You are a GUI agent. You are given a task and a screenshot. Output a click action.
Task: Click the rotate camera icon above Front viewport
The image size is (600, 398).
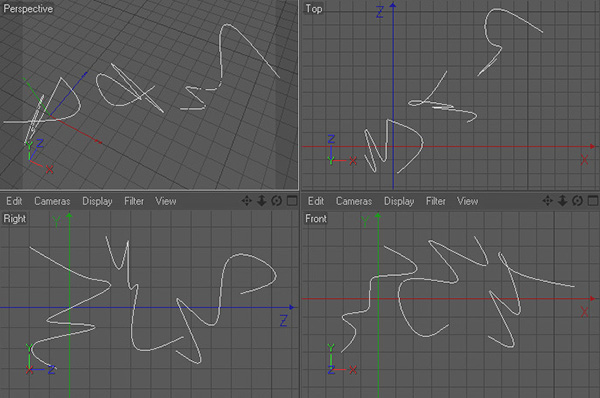point(577,201)
